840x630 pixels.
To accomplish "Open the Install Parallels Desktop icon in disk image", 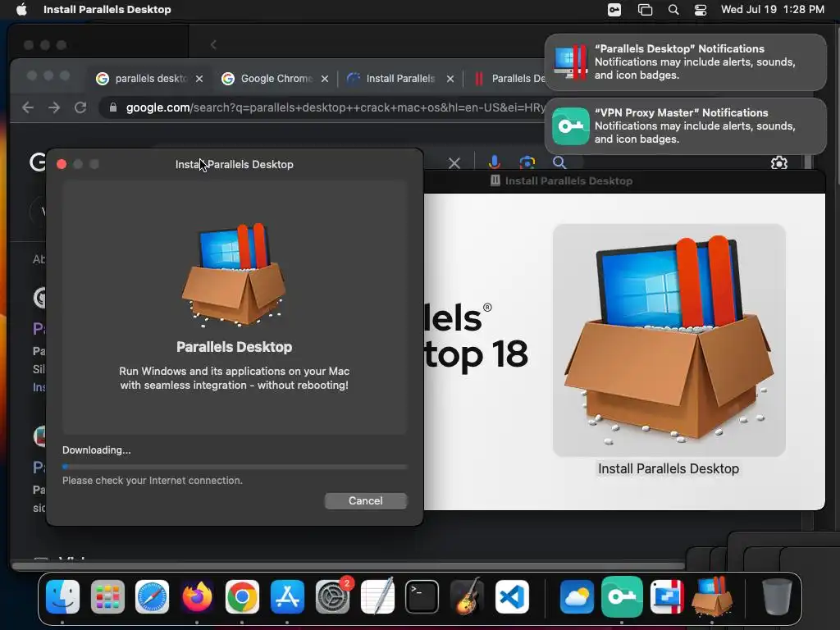I will (x=669, y=340).
